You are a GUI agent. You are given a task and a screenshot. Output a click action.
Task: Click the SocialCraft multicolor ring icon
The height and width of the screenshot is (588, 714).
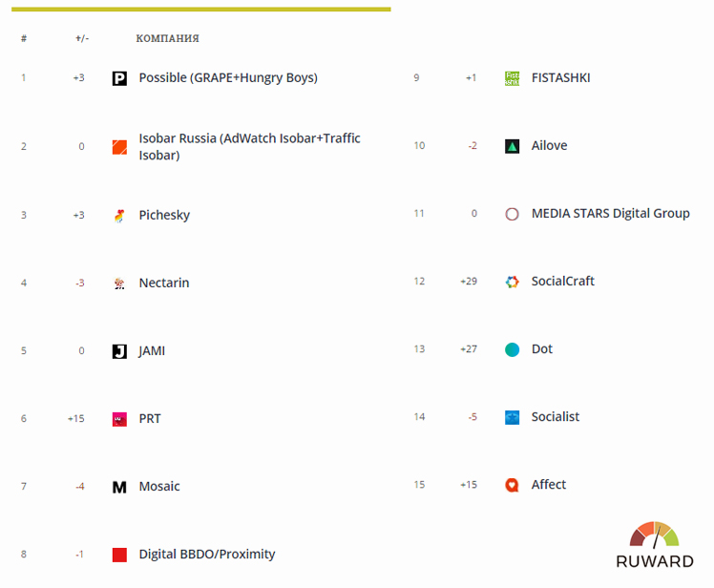512,282
